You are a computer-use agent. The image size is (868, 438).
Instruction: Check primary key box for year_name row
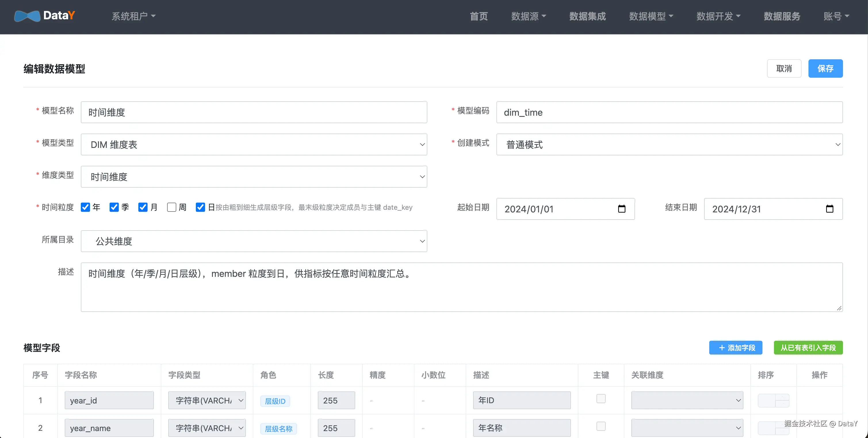(x=601, y=426)
